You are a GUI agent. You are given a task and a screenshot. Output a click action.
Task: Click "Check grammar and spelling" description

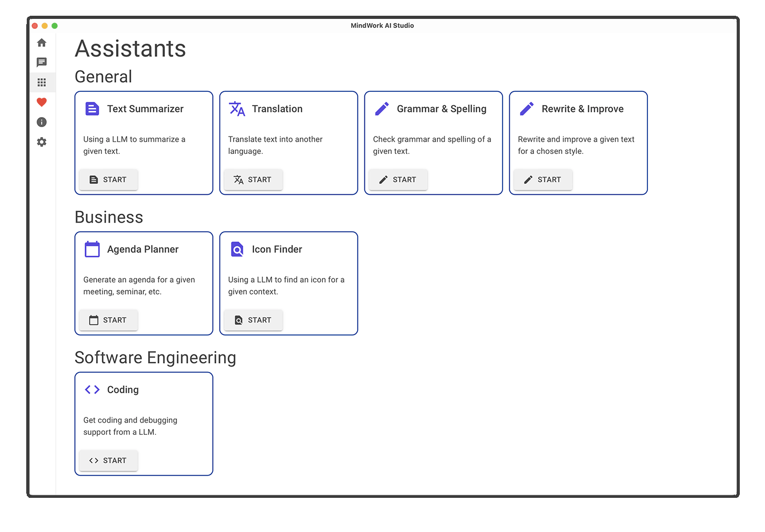[432, 145]
